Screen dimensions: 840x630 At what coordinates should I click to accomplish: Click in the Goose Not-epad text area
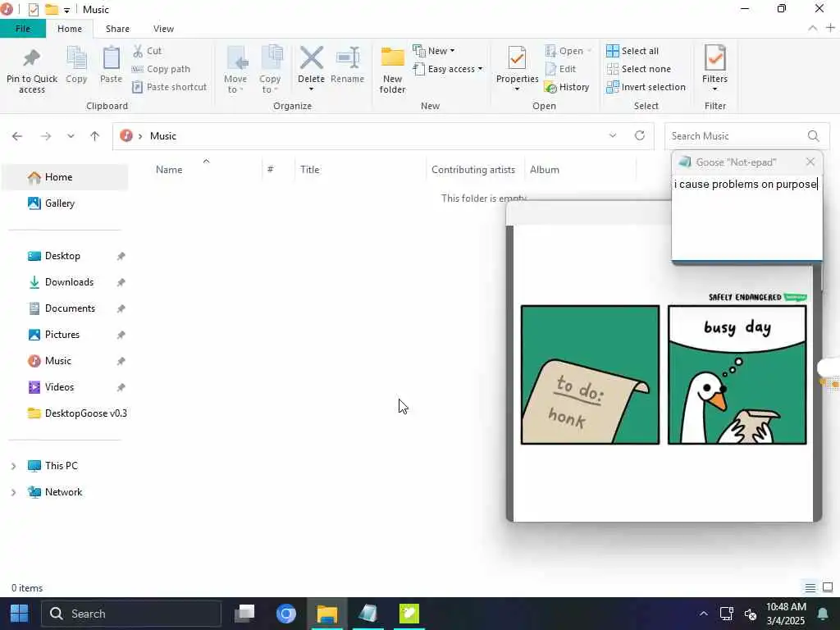click(x=746, y=217)
